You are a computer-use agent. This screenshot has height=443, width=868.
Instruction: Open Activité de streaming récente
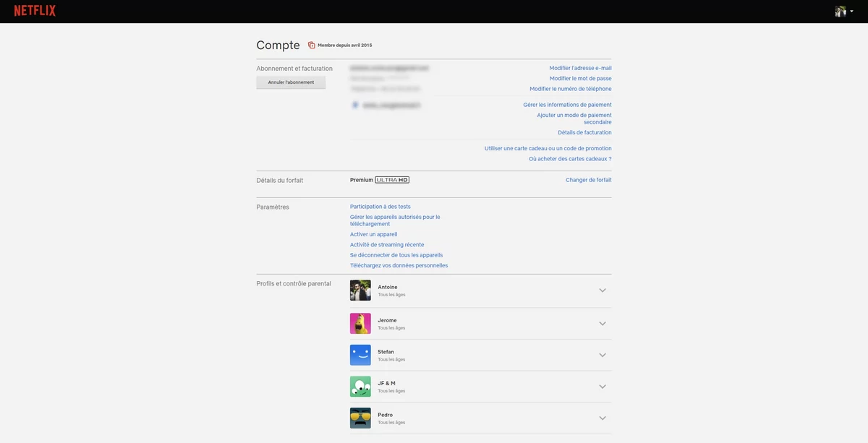(x=387, y=244)
